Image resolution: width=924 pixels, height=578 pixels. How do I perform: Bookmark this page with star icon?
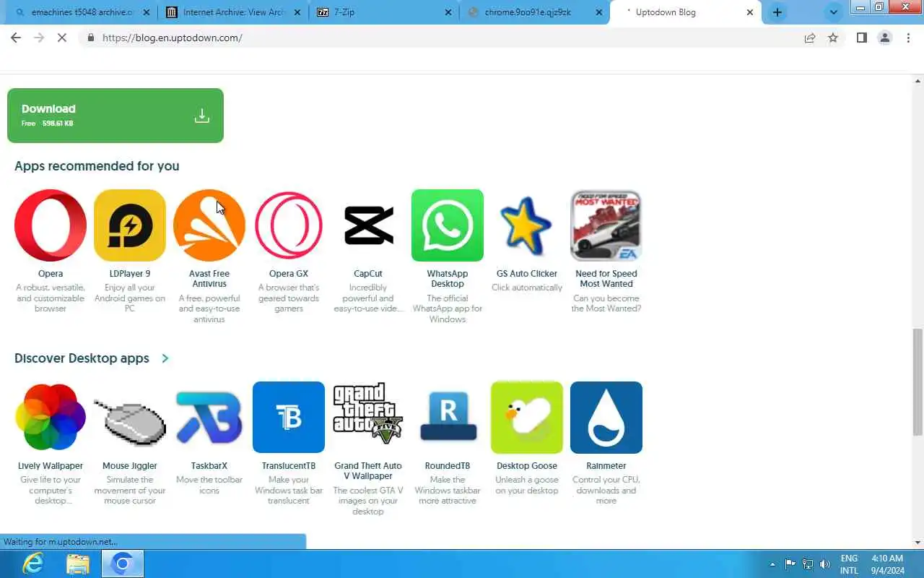click(x=833, y=38)
